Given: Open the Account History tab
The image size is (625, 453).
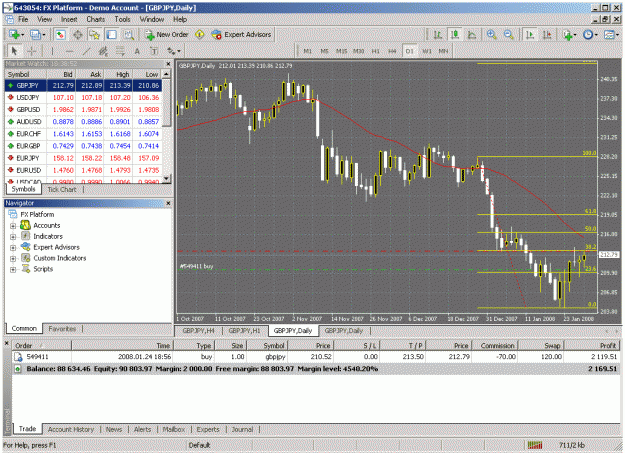Looking at the screenshot, I should click(71, 429).
